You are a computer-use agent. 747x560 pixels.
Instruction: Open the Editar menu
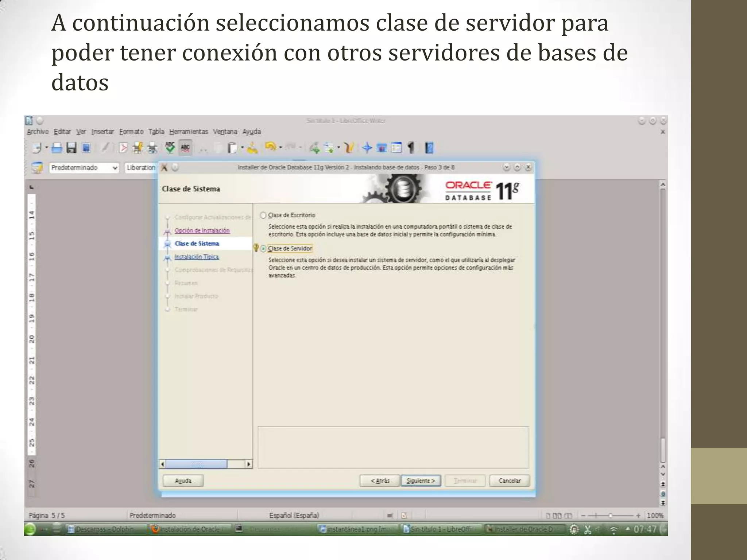pos(62,132)
